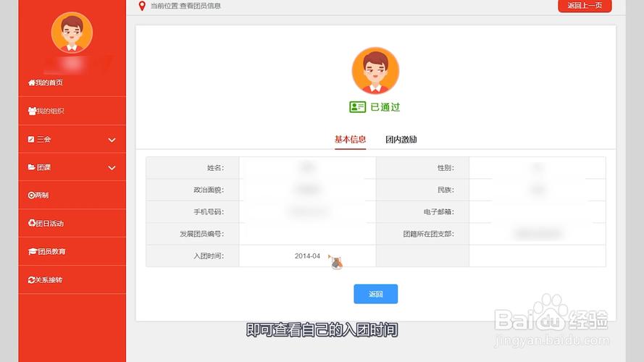Click the 发展团员编号 label cell
Image resolution: width=644 pixels, height=362 pixels.
coord(193,234)
